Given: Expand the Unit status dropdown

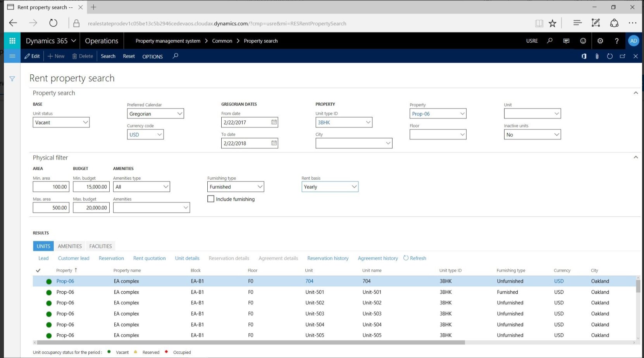Looking at the screenshot, I should click(x=85, y=122).
